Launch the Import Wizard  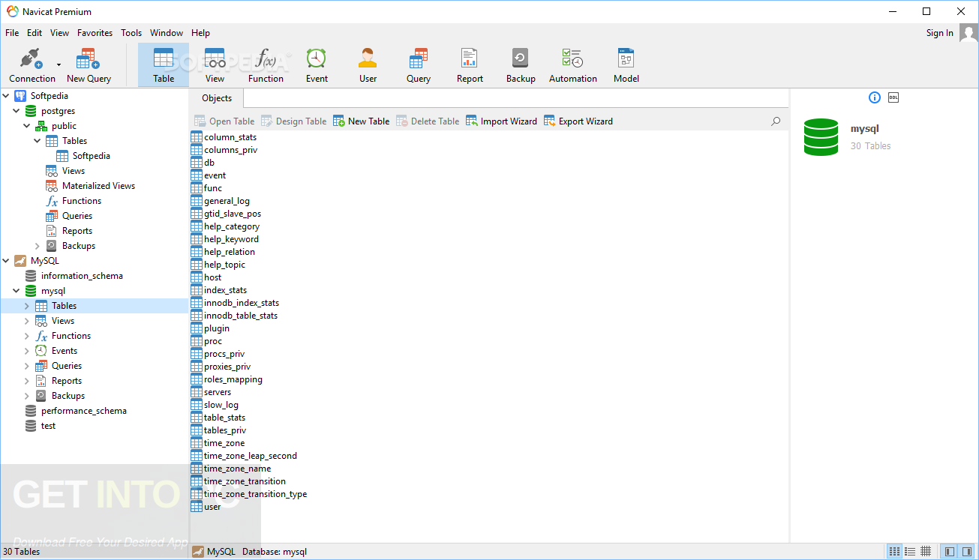click(x=501, y=121)
